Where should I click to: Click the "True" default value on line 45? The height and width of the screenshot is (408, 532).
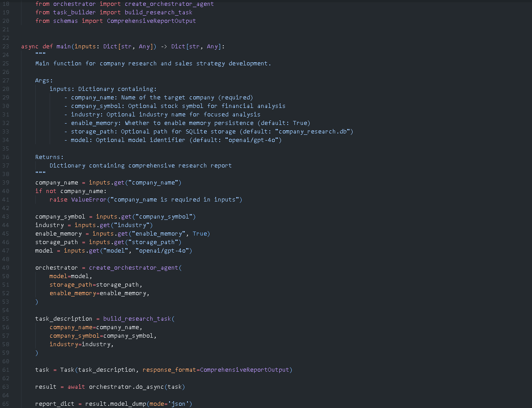pyautogui.click(x=200, y=234)
